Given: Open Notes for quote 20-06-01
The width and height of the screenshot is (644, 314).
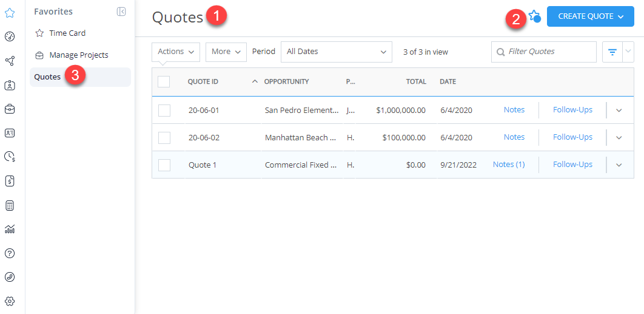Looking at the screenshot, I should (x=514, y=110).
